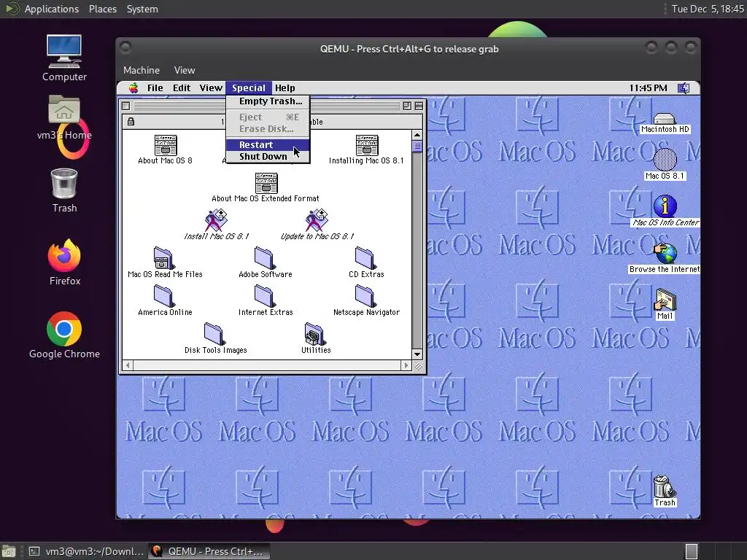
Task: Click the Linux panel date and time
Action: point(707,9)
